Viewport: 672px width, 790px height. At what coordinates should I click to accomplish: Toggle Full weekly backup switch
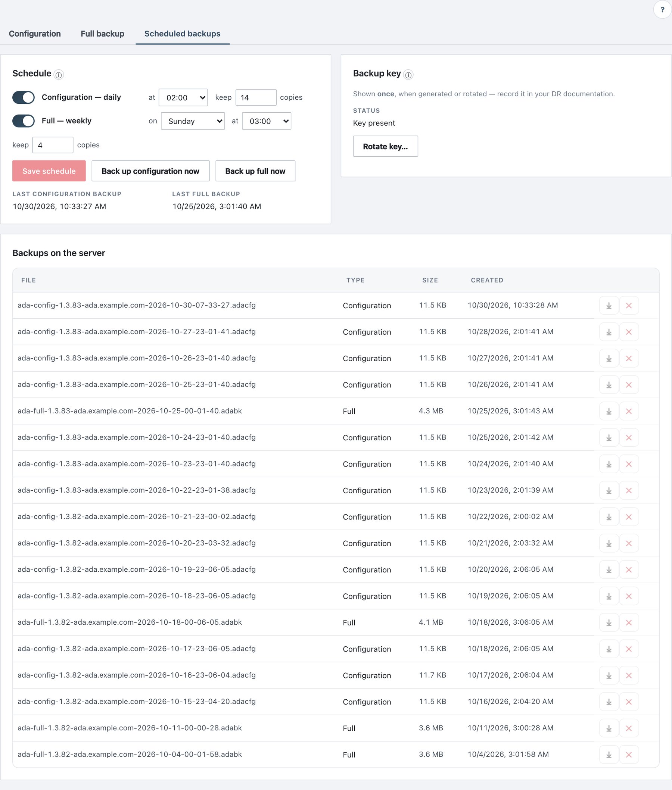[x=23, y=121]
